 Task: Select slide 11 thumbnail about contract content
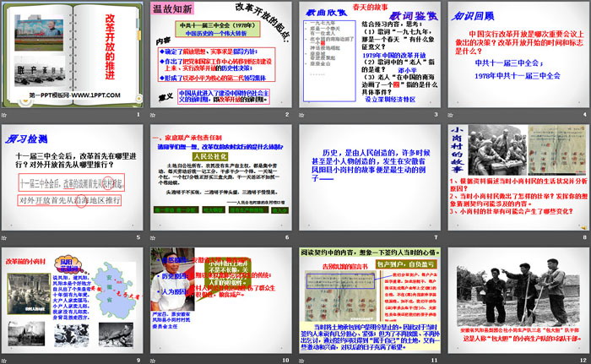[370, 301]
